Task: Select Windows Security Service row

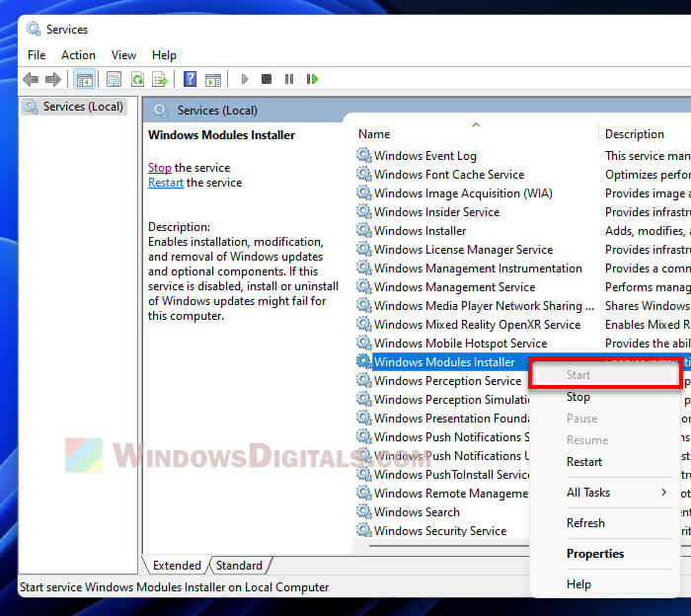Action: coord(441,530)
